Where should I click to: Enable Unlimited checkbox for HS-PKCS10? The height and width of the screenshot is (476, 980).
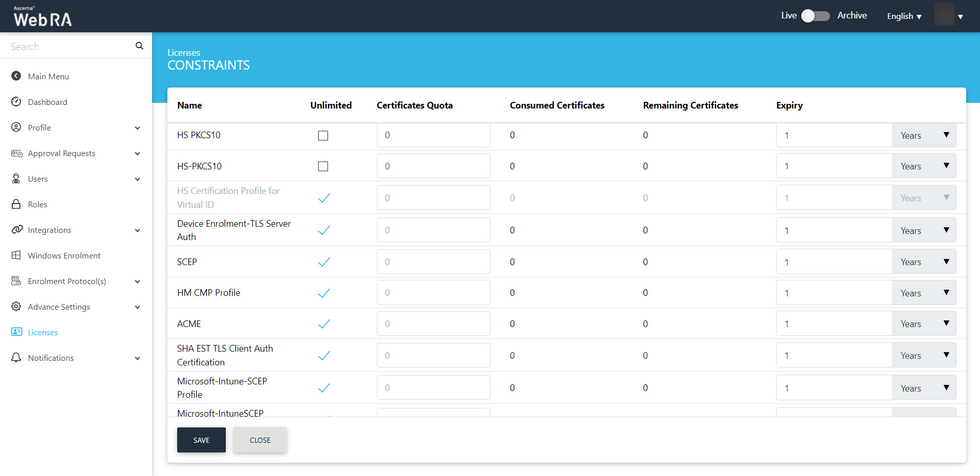tap(323, 166)
